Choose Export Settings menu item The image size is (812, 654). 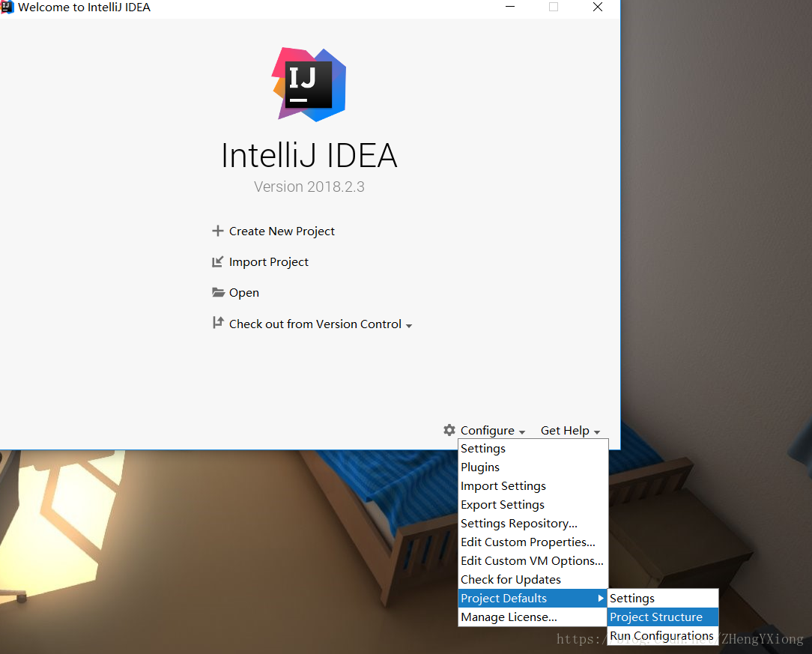533,504
